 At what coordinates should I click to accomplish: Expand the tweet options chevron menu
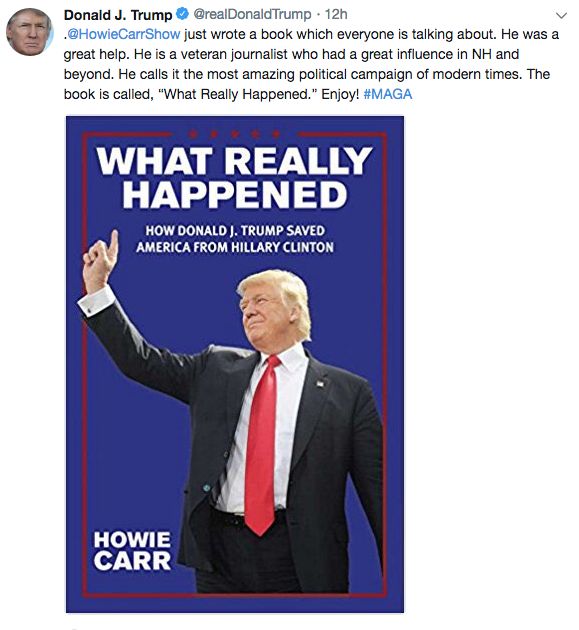(x=561, y=16)
